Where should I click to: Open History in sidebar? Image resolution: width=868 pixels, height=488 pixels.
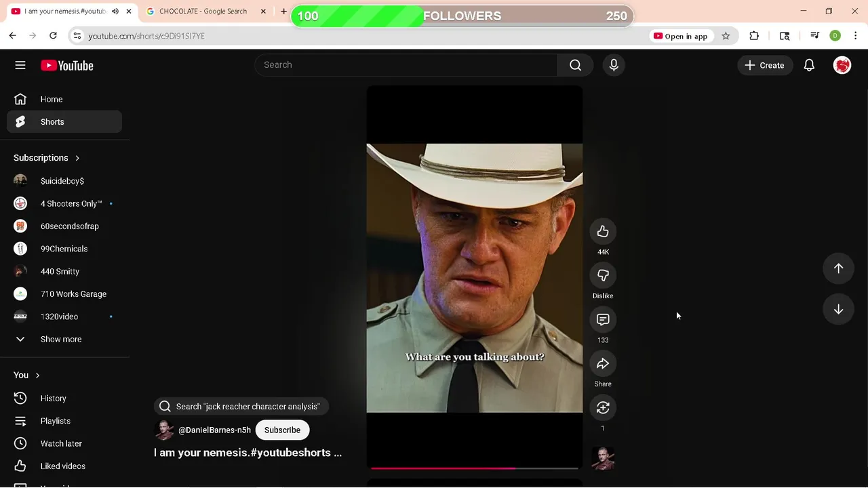(x=64, y=399)
